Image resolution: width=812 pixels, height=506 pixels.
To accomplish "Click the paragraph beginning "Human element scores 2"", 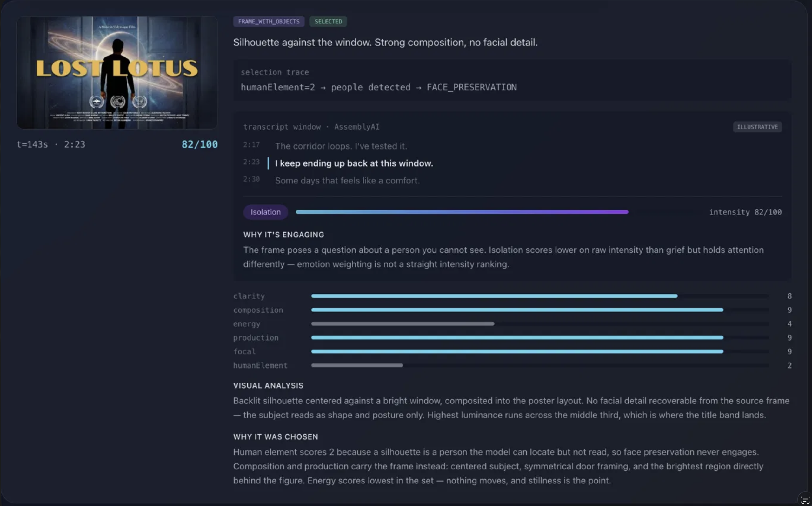I will click(498, 467).
